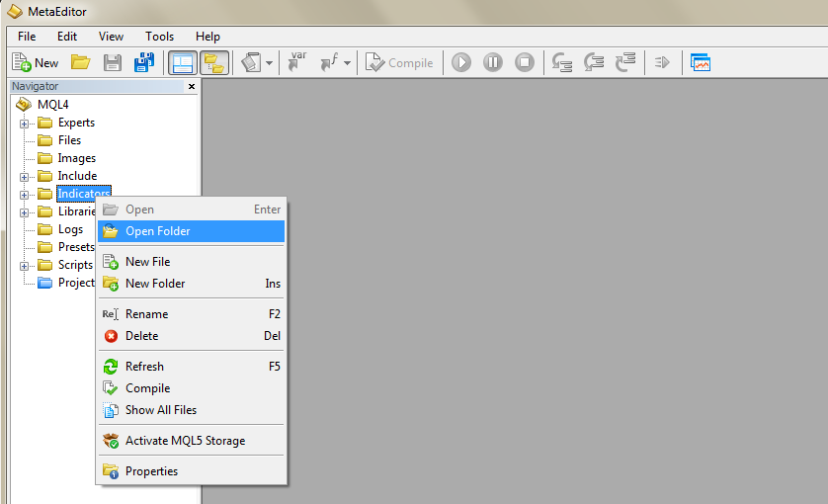828x504 pixels.
Task: Select the Images folder in Navigator
Action: [x=76, y=158]
